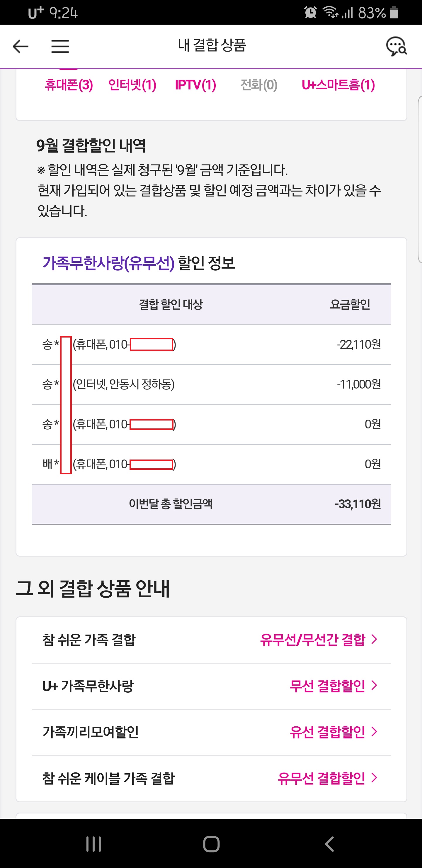Image resolution: width=422 pixels, height=868 pixels.
Task: Expand 유무선/무선간 결합 chevron
Action: tap(374, 639)
